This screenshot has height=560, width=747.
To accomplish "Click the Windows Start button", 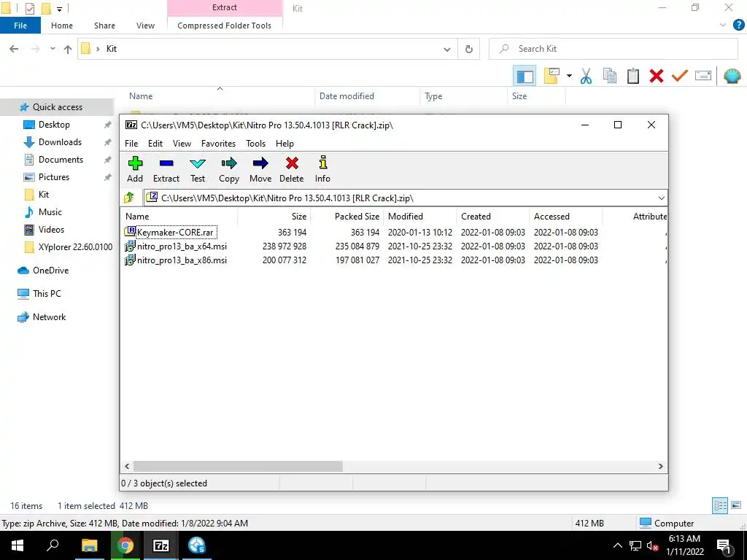I will [18, 545].
